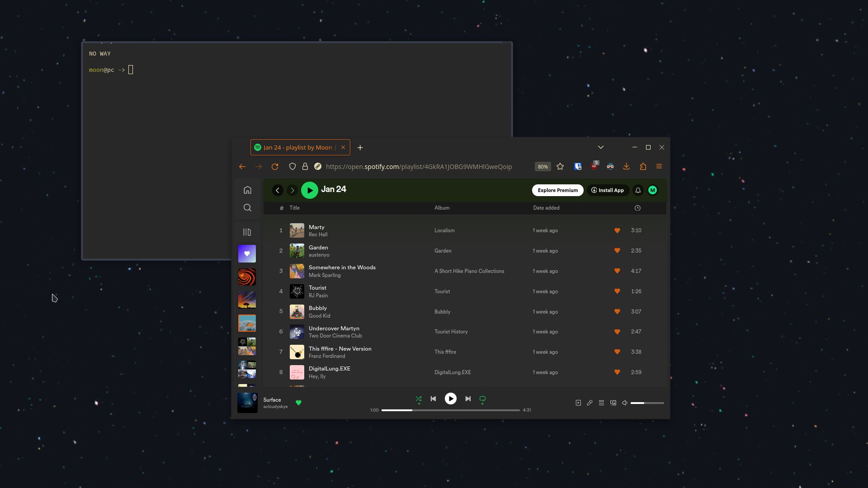Reset the 80% zoom indicator
The height and width of the screenshot is (488, 868).
[542, 167]
